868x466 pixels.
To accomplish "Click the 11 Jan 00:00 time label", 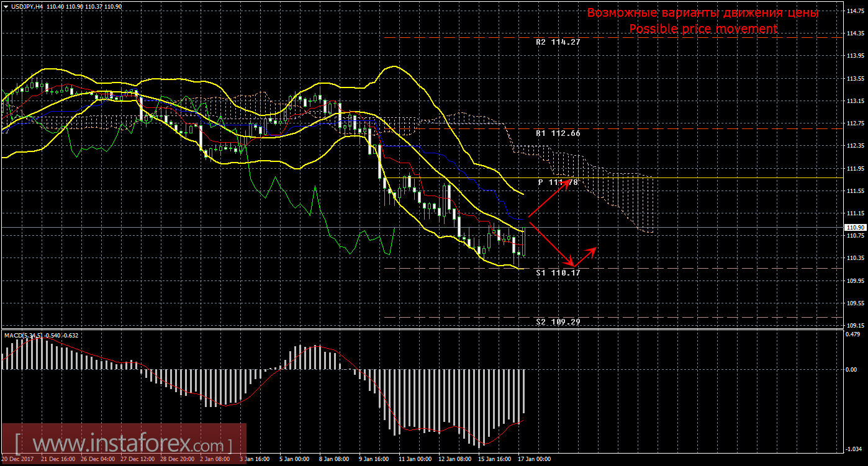I will click(415, 459).
